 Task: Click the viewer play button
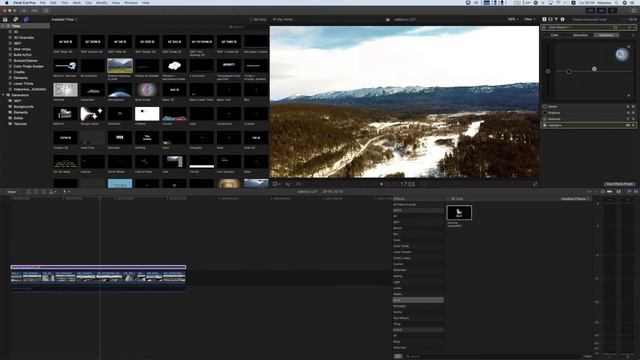[x=382, y=184]
